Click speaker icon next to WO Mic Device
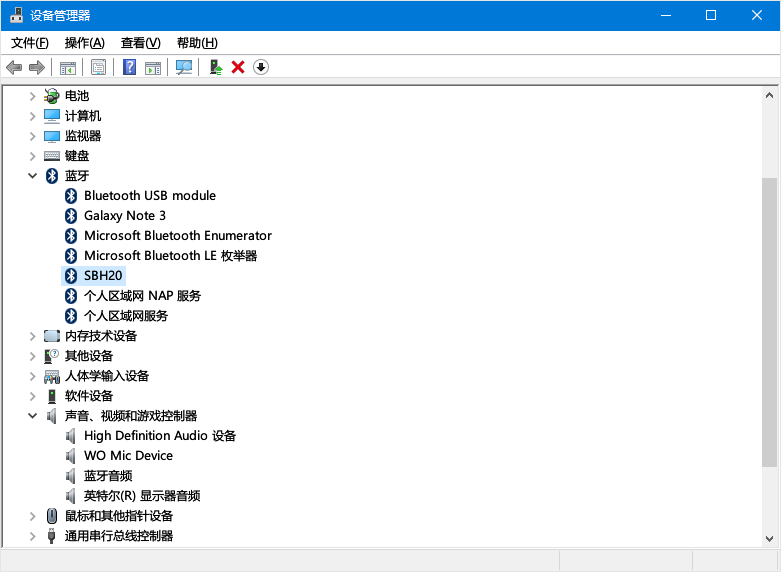The image size is (781, 572). (x=71, y=456)
